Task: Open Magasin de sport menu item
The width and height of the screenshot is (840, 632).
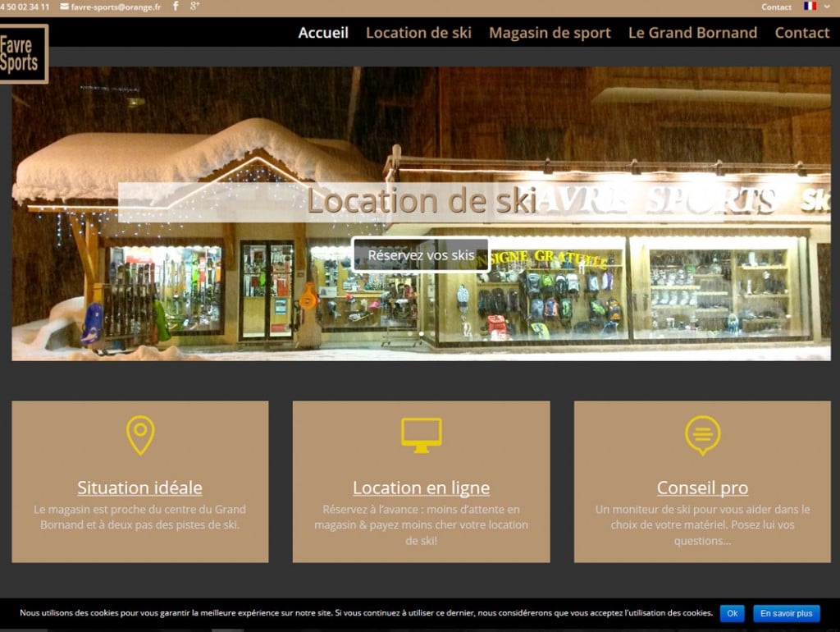Action: point(550,33)
